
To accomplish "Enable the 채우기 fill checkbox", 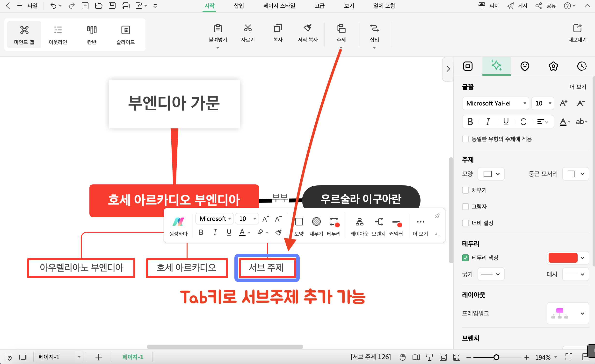I will click(x=465, y=190).
